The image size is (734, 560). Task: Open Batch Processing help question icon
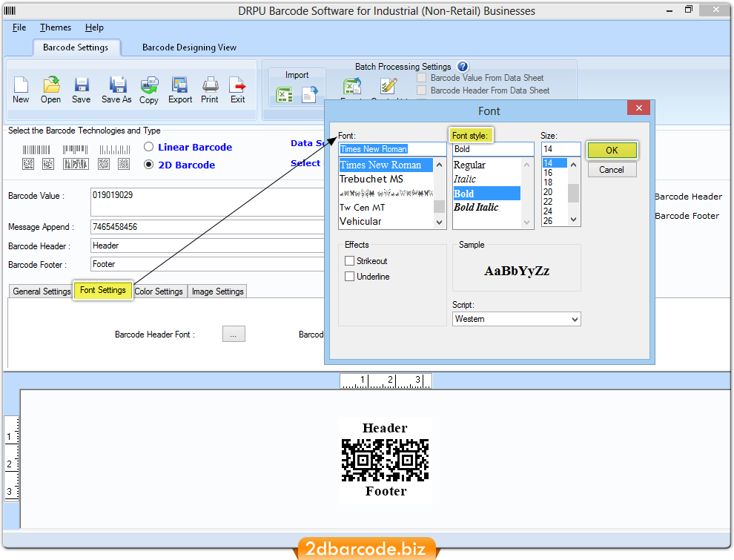click(x=463, y=67)
